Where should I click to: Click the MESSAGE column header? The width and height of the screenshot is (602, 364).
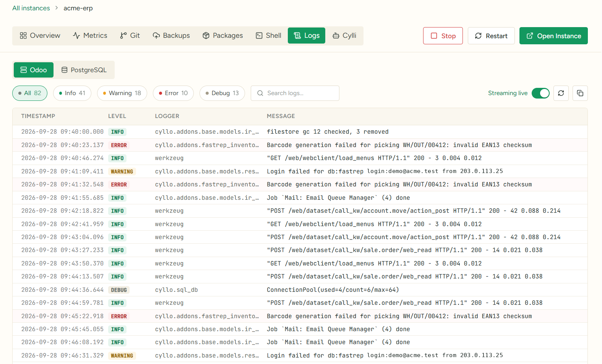coord(281,116)
